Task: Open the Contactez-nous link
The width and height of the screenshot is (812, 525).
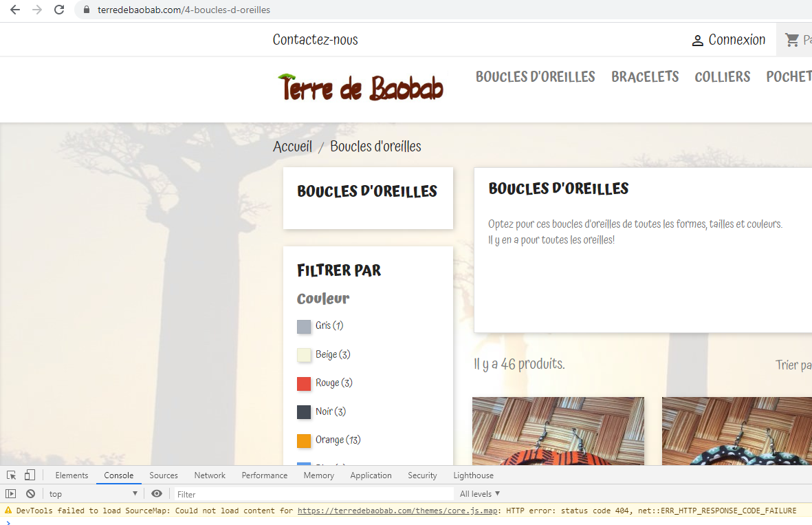Action: 316,40
